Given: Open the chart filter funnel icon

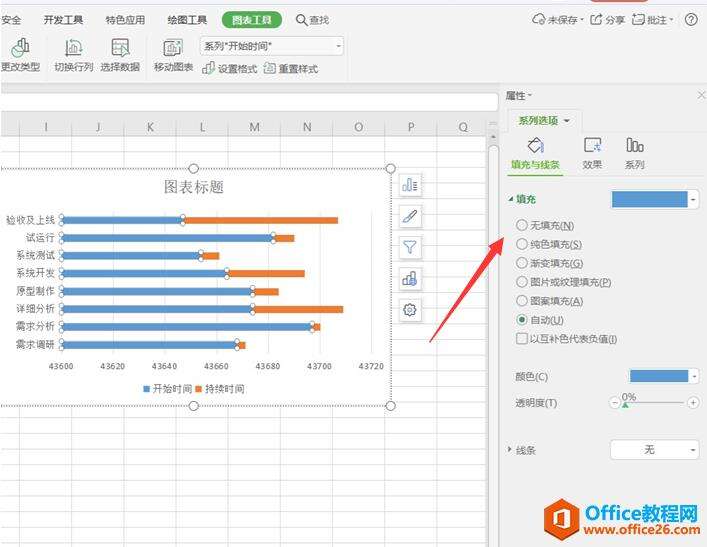Looking at the screenshot, I should [409, 247].
